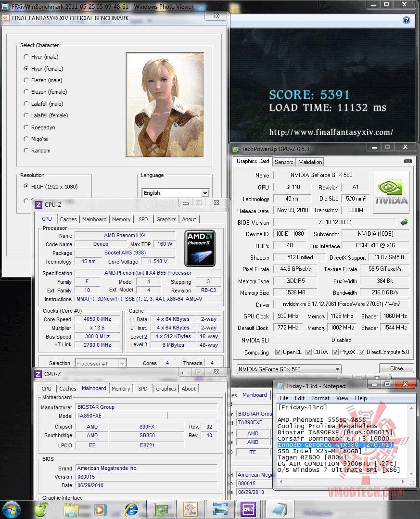
Task: Switch to Sensors tab in GPU-Z
Action: coord(284,162)
